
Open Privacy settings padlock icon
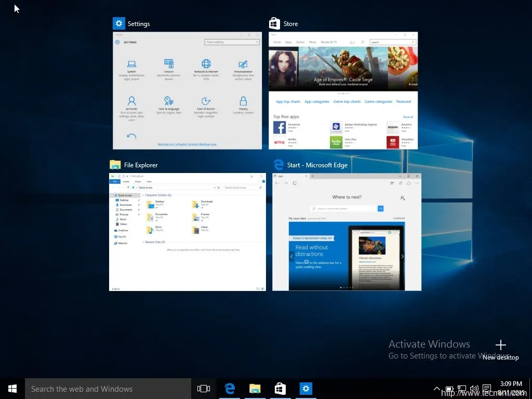coord(244,101)
